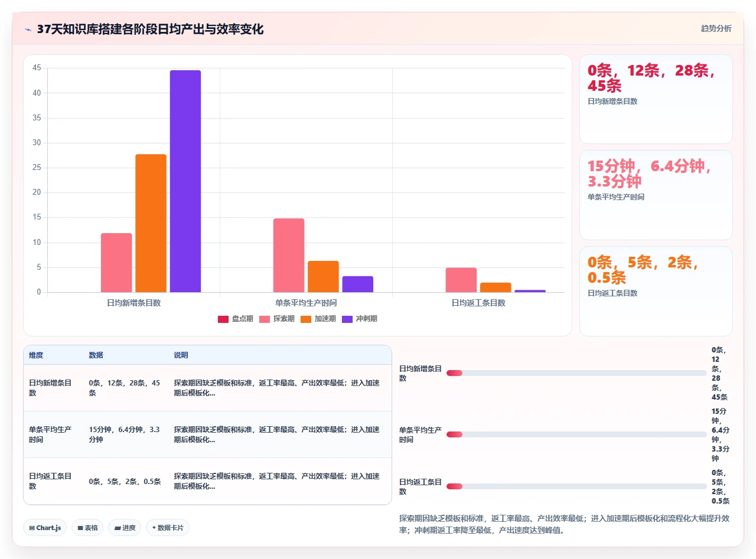This screenshot has height=559, width=756.
Task: Click the y-axis tick value 25
Action: click(37, 168)
